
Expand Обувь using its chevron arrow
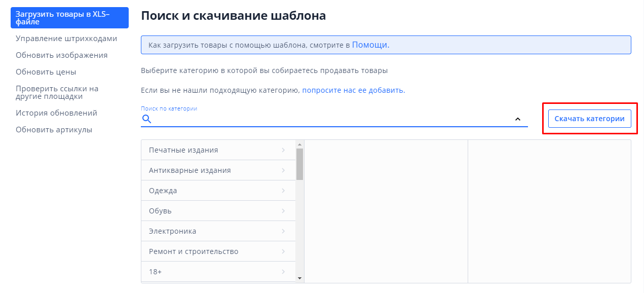[x=283, y=211]
